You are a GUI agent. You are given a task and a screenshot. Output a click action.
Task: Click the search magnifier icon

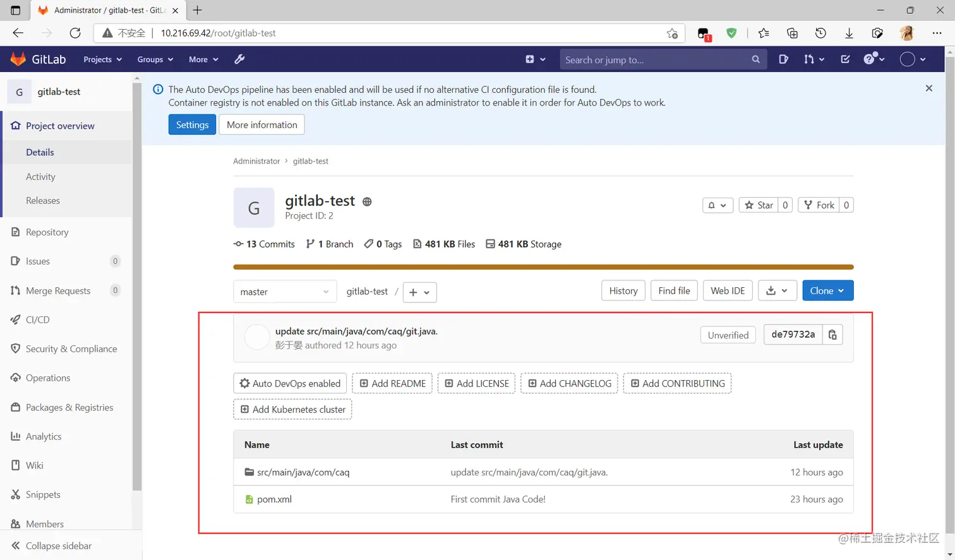click(755, 59)
